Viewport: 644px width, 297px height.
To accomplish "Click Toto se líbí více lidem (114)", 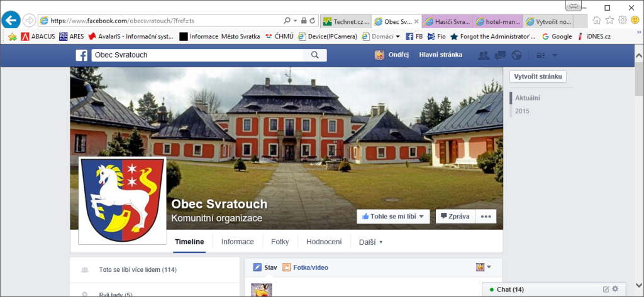I will coord(138,270).
